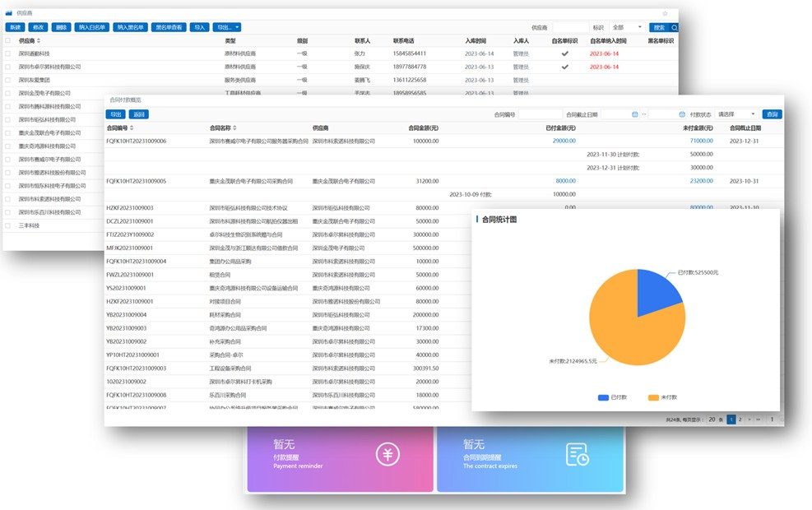Check the box for 深圳友爱集团 row

[7, 80]
